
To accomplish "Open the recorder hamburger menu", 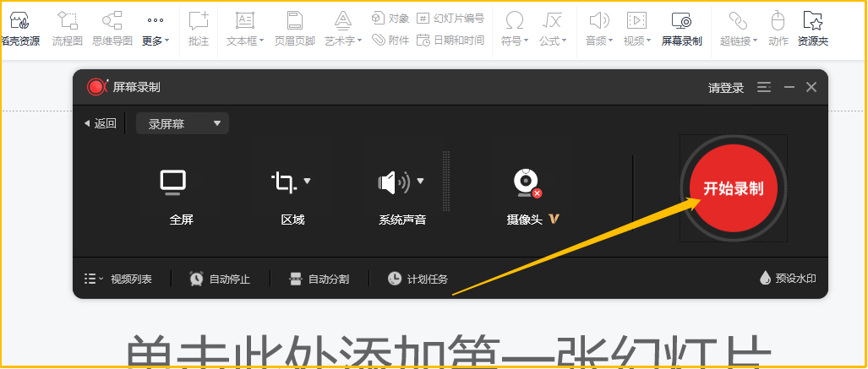I will (764, 88).
